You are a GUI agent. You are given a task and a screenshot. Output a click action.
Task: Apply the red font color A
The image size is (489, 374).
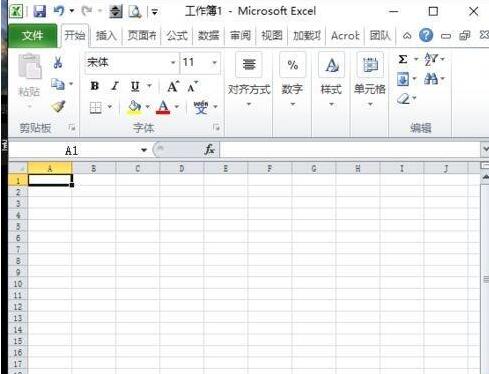pos(163,107)
